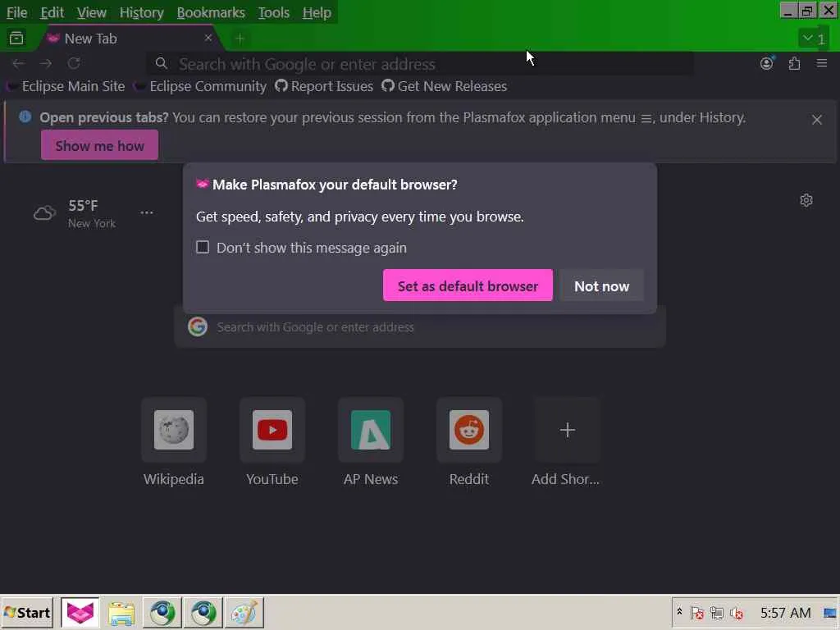The image size is (840, 630).
Task: Open the Tools menu
Action: click(x=273, y=12)
